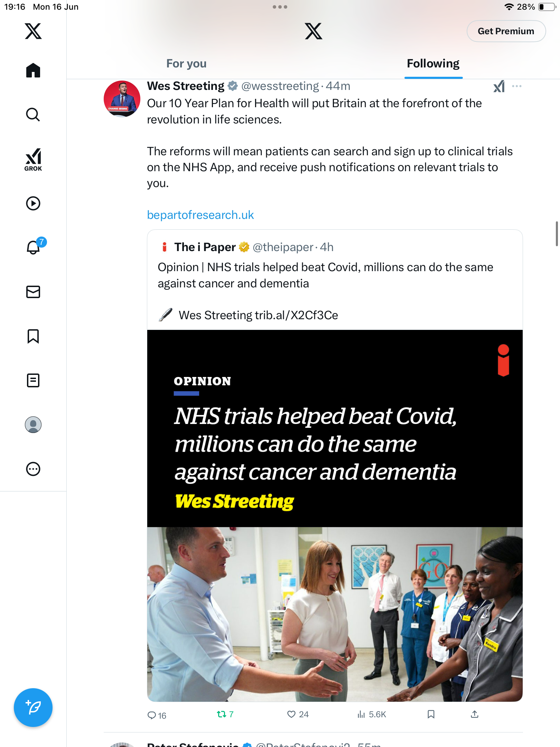The image size is (560, 747).
Task: Open the Video play icon in sidebar
Action: [33, 203]
